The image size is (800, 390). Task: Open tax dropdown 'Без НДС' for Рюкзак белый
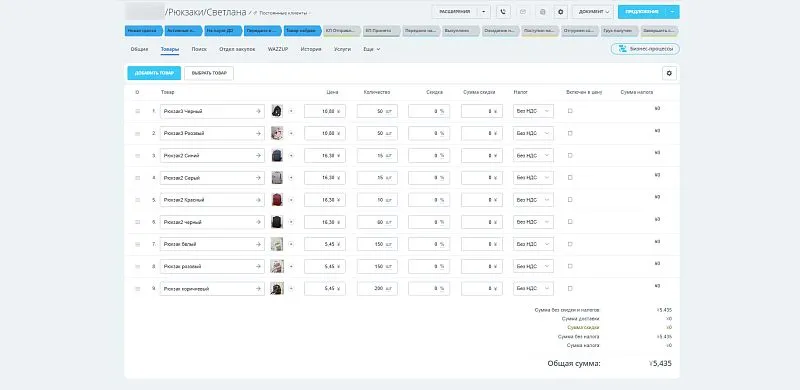click(x=533, y=244)
